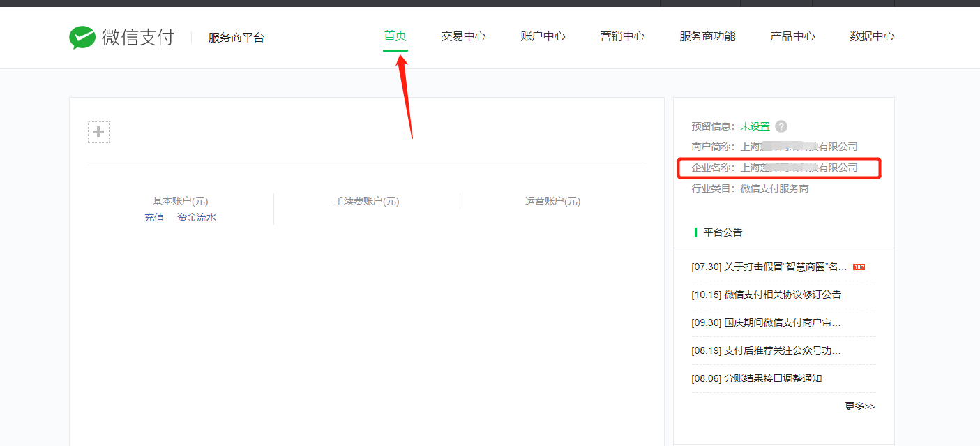
Task: Click the 服务商平台 label
Action: 236,38
